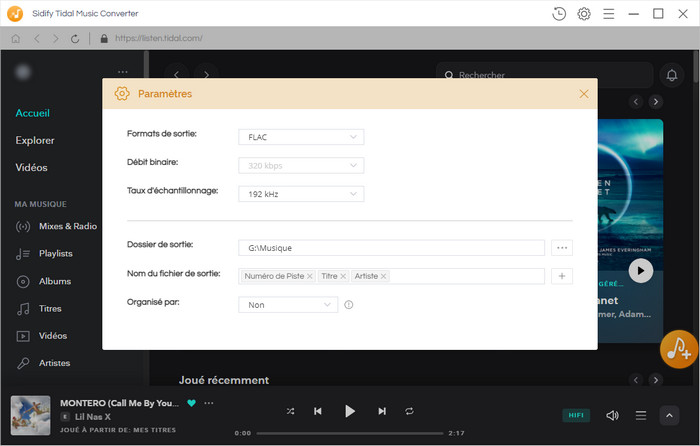Toggle shuffle playback
Viewport: 700px width, 446px height.
[x=291, y=411]
